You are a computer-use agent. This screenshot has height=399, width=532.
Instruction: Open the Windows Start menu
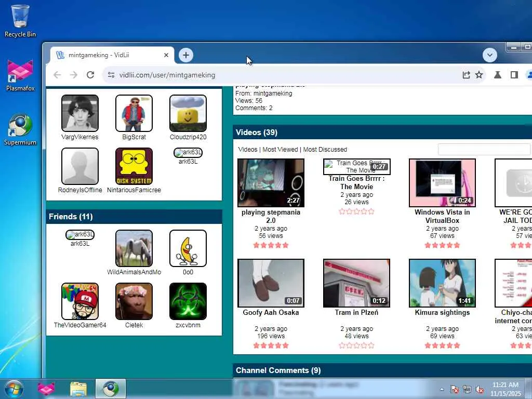[14, 389]
